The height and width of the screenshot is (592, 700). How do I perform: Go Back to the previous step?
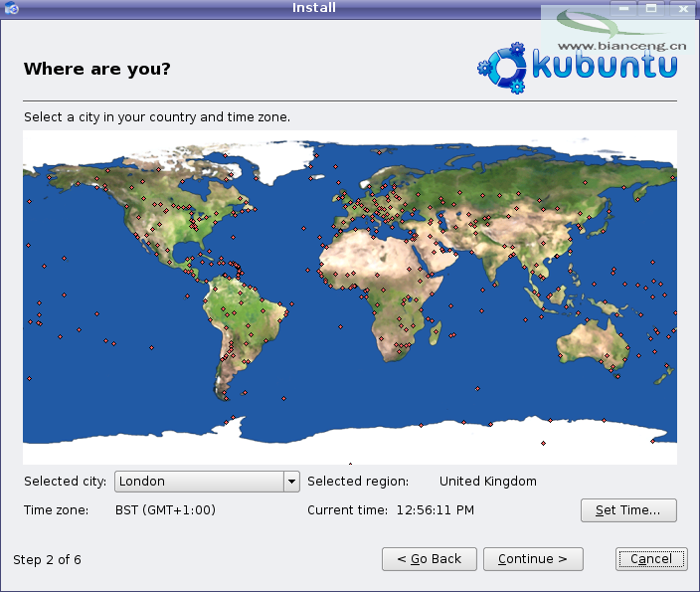(429, 559)
